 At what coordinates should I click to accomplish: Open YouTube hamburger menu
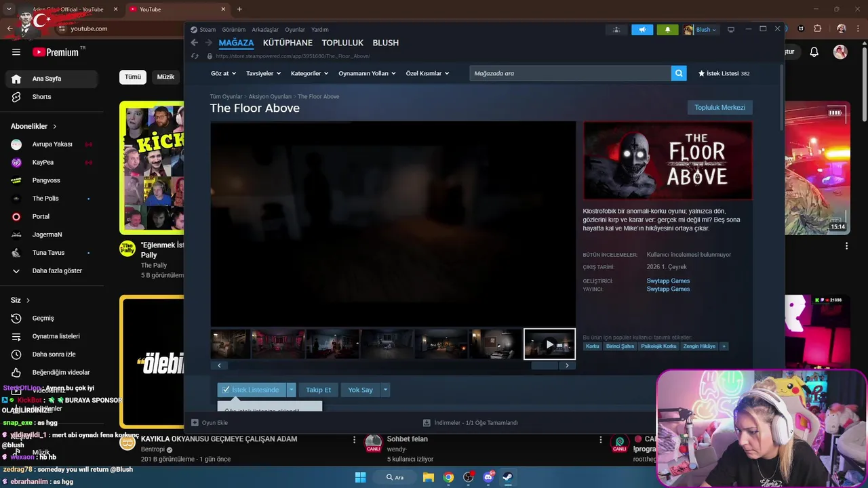[x=16, y=52]
